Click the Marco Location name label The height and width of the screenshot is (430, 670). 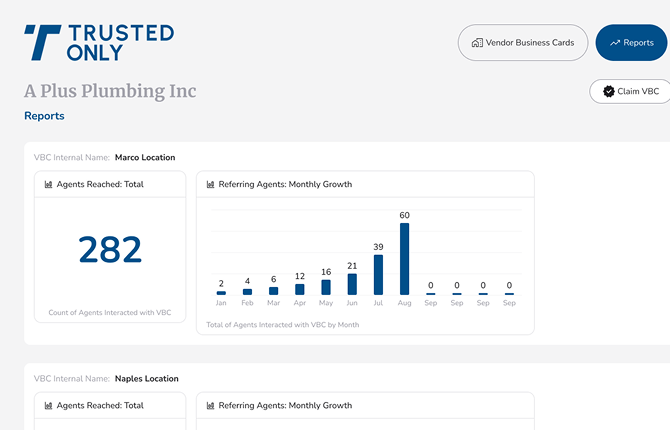[x=145, y=157]
